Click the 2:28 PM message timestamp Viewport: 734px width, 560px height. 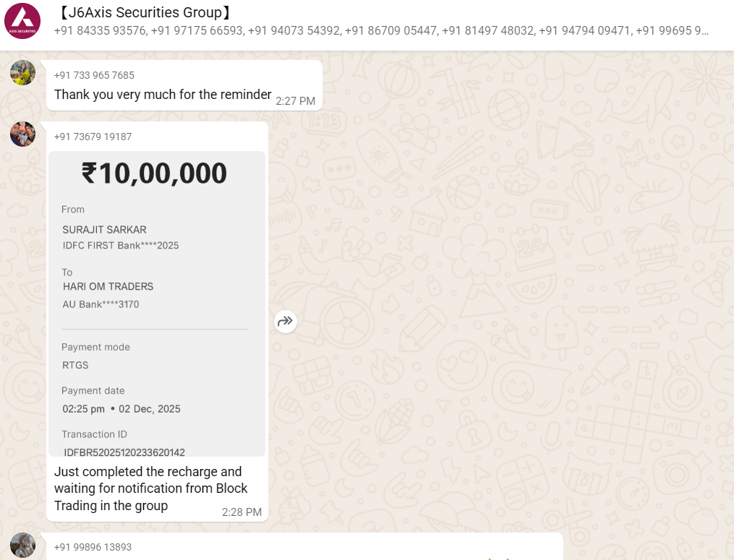pos(242,512)
